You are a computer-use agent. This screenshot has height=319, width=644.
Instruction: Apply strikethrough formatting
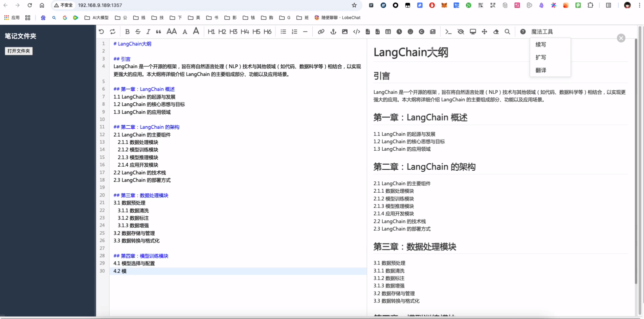point(138,31)
